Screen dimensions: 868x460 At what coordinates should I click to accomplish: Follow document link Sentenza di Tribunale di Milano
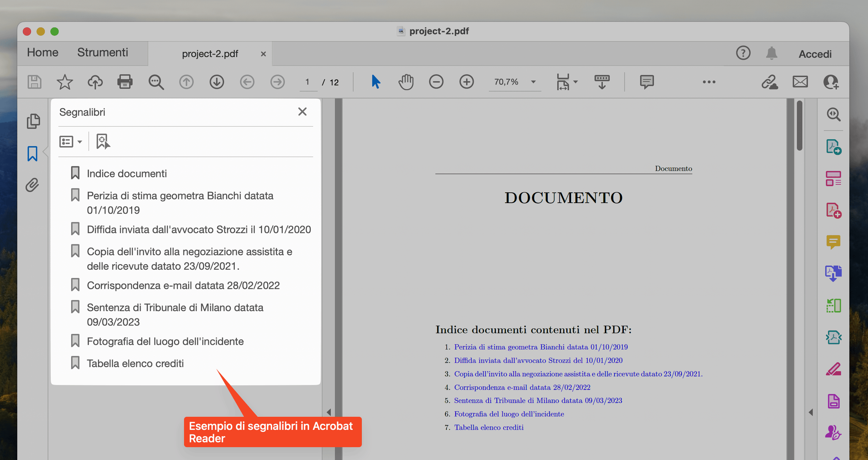(x=538, y=401)
